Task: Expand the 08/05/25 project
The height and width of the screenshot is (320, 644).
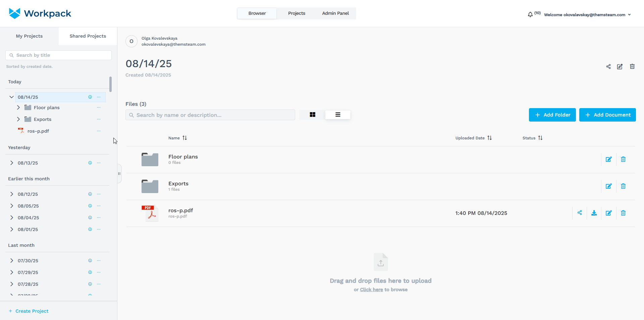Action: [x=12, y=206]
